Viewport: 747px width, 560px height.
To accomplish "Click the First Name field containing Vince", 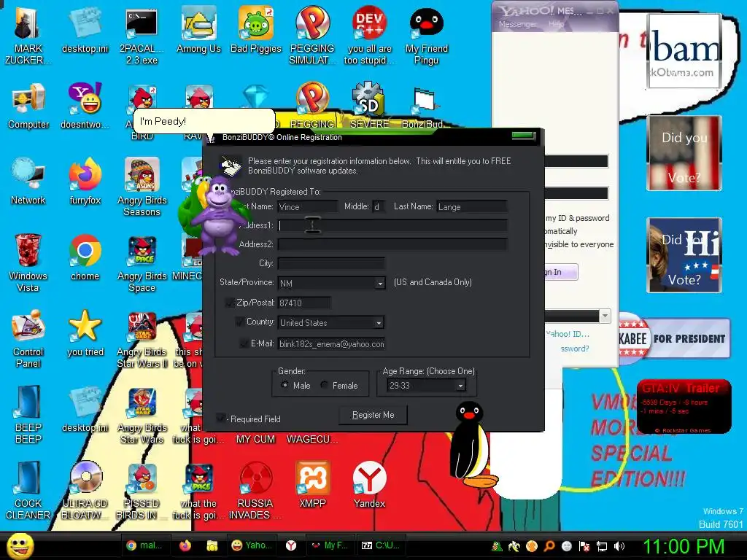I will point(307,206).
